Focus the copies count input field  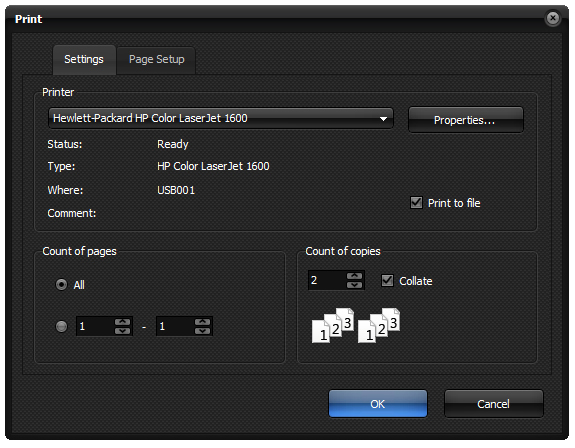pos(327,280)
